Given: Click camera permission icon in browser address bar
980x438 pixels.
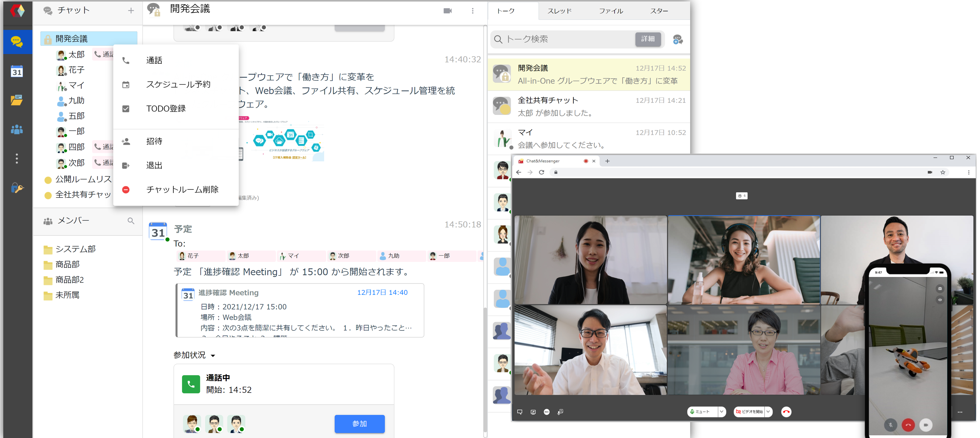Looking at the screenshot, I should (x=930, y=172).
